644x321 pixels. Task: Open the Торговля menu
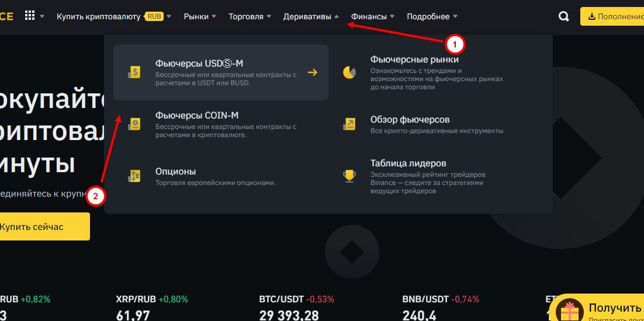coord(250,16)
